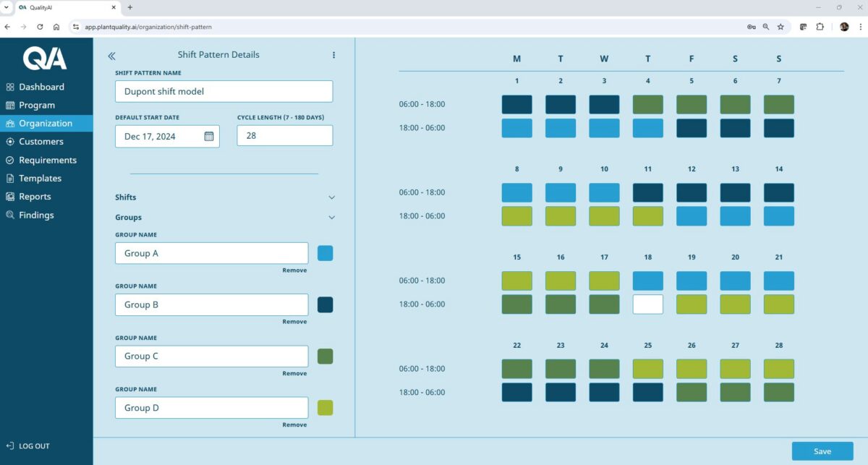Click the Shift Pattern Name field
Viewport: 868px width, 465px height.
[224, 92]
